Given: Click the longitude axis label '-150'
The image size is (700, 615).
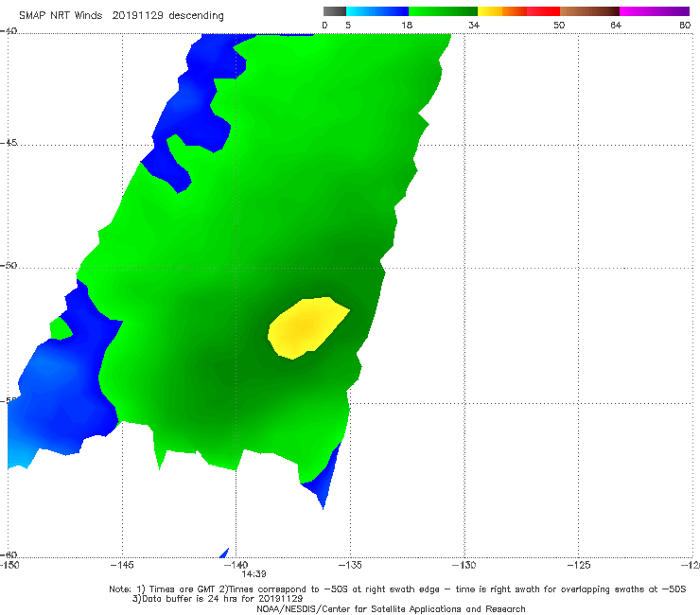Looking at the screenshot, I should tap(9, 565).
